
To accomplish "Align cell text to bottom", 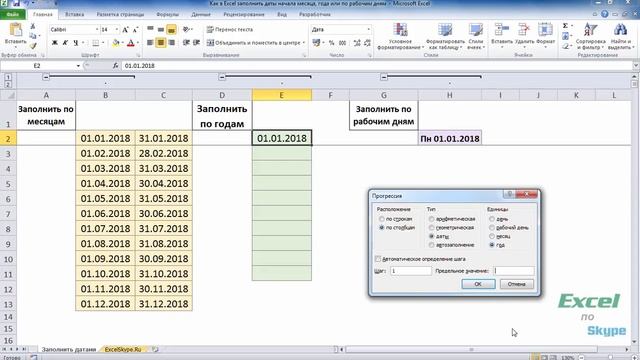I will coord(171,29).
